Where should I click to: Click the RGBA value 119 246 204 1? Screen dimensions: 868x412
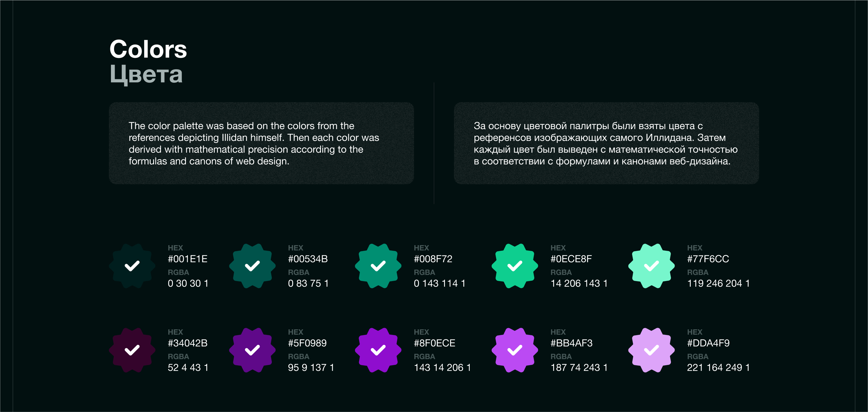[718, 284]
